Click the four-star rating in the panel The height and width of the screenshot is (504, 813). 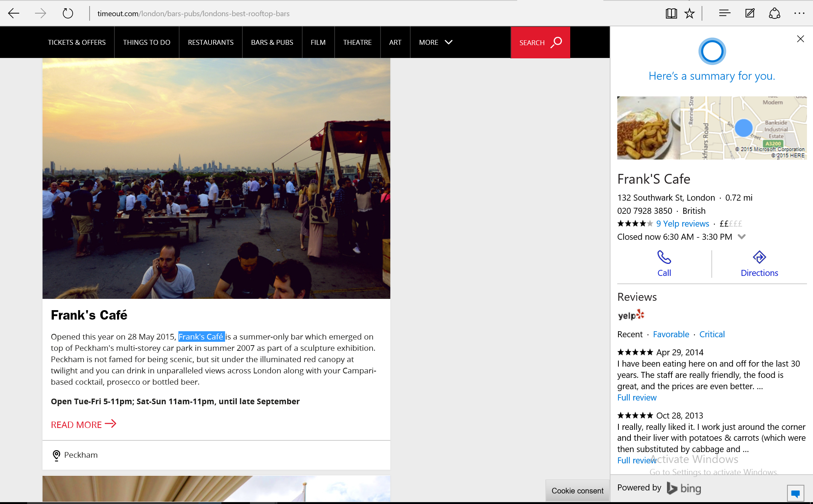[x=635, y=224]
